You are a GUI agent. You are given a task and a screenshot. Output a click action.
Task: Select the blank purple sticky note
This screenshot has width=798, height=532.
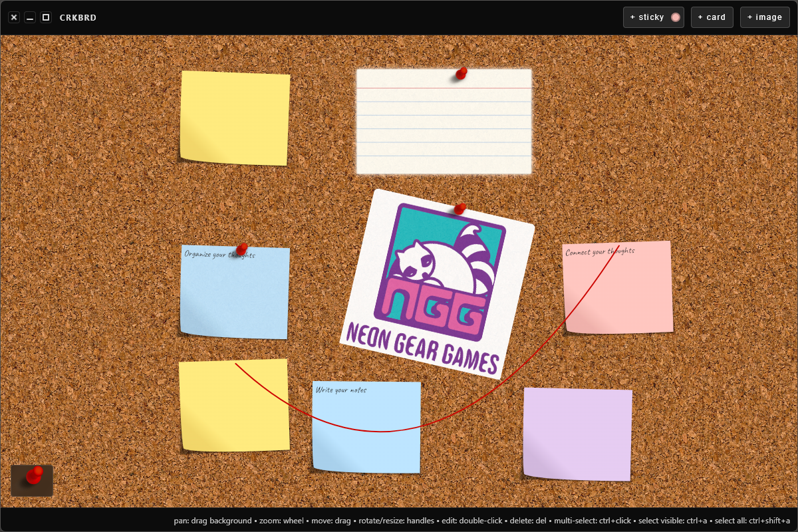click(577, 434)
